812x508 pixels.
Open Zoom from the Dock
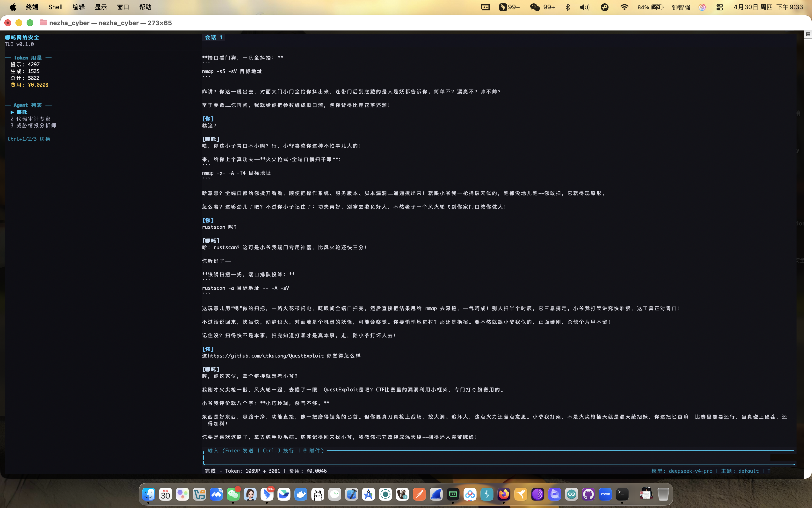[x=605, y=494]
